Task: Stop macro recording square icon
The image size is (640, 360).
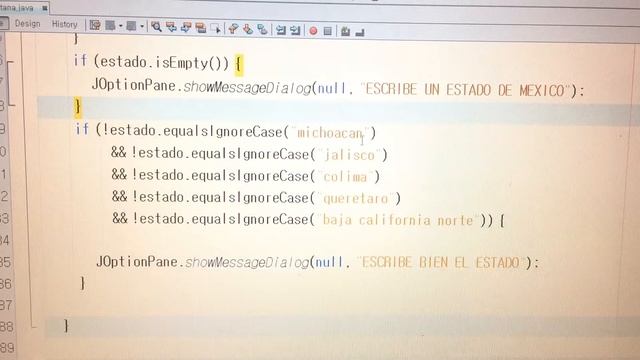Action: coord(327,31)
